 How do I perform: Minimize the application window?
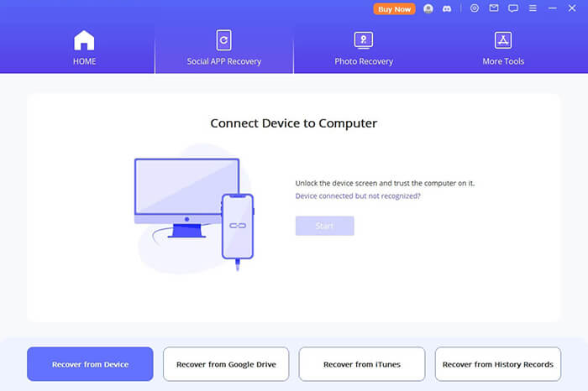pos(553,8)
